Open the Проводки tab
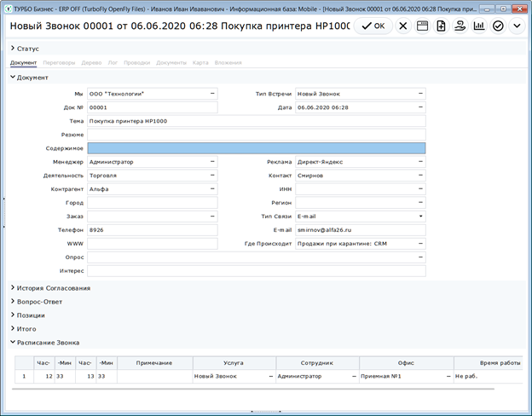The height and width of the screenshot is (416, 532). point(136,63)
